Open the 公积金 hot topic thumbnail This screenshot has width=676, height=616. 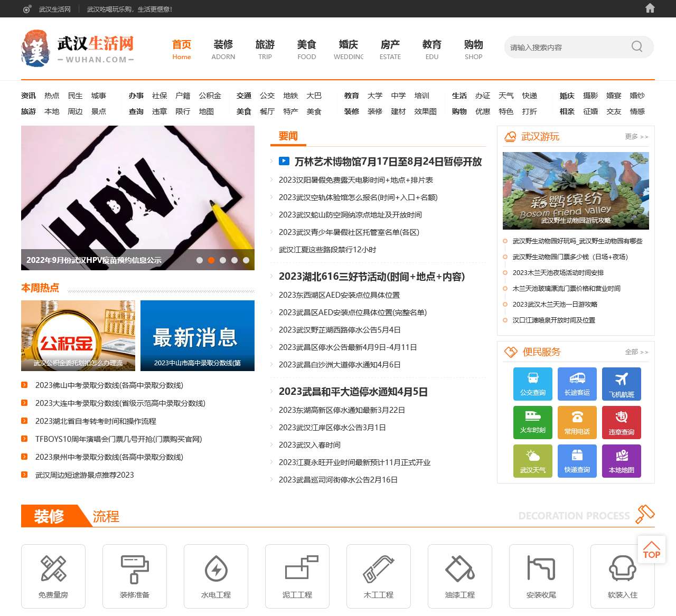click(78, 336)
